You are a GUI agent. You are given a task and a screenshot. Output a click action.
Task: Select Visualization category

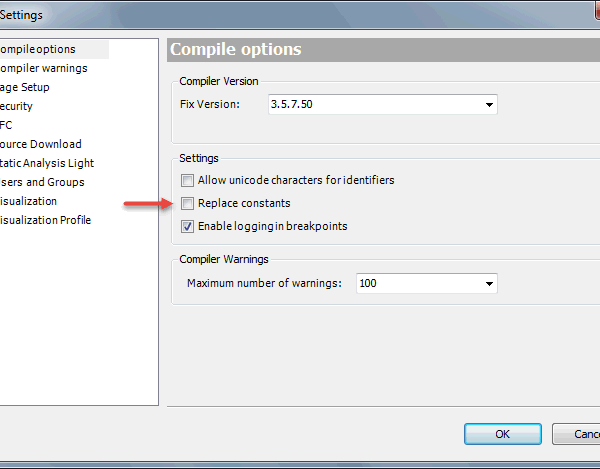tap(28, 201)
